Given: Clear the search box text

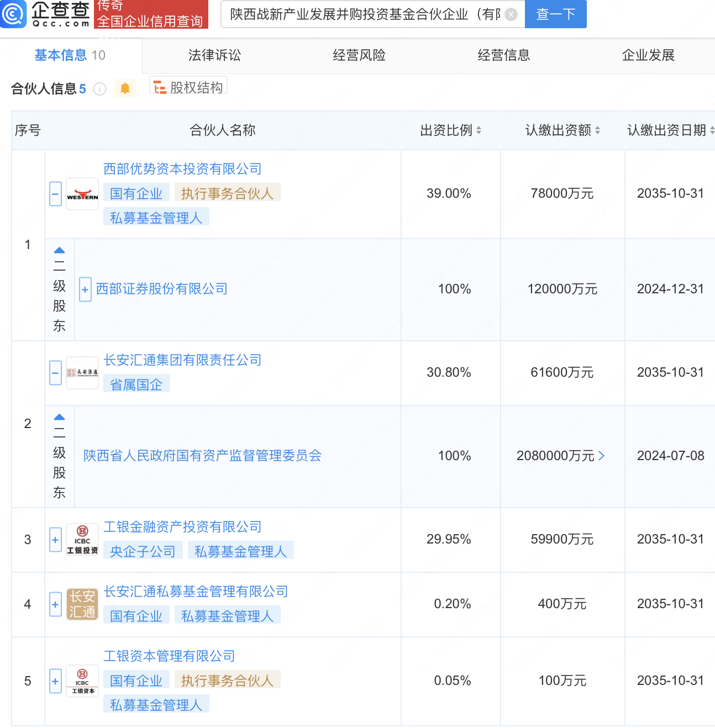Looking at the screenshot, I should tap(512, 14).
